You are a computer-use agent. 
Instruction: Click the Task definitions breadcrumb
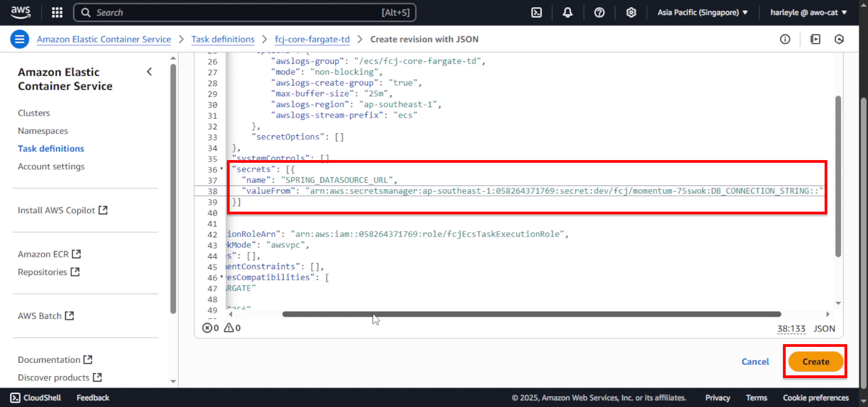pos(223,39)
